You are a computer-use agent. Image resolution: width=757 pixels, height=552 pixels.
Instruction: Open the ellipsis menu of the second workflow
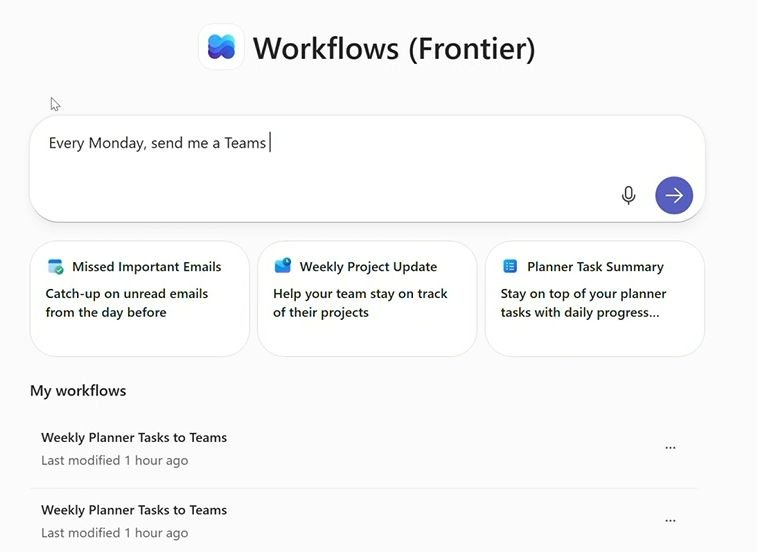pos(670,520)
